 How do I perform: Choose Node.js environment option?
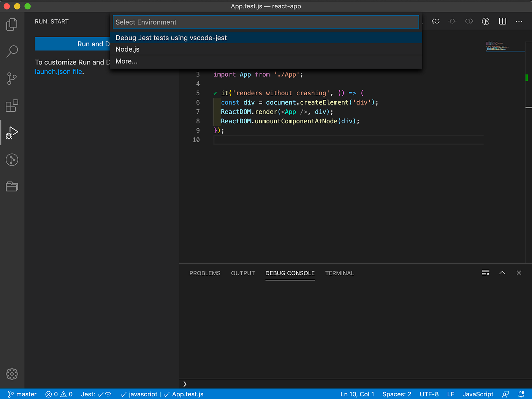point(266,49)
